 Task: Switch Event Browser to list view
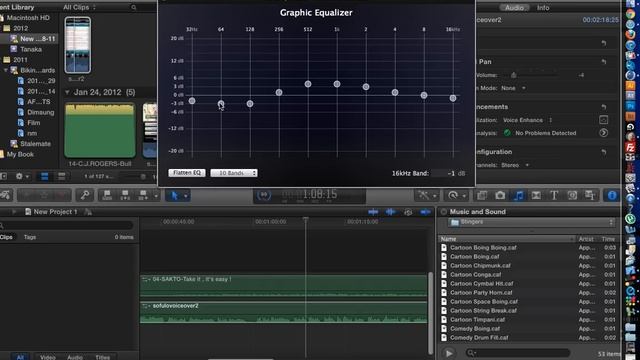coord(61,176)
